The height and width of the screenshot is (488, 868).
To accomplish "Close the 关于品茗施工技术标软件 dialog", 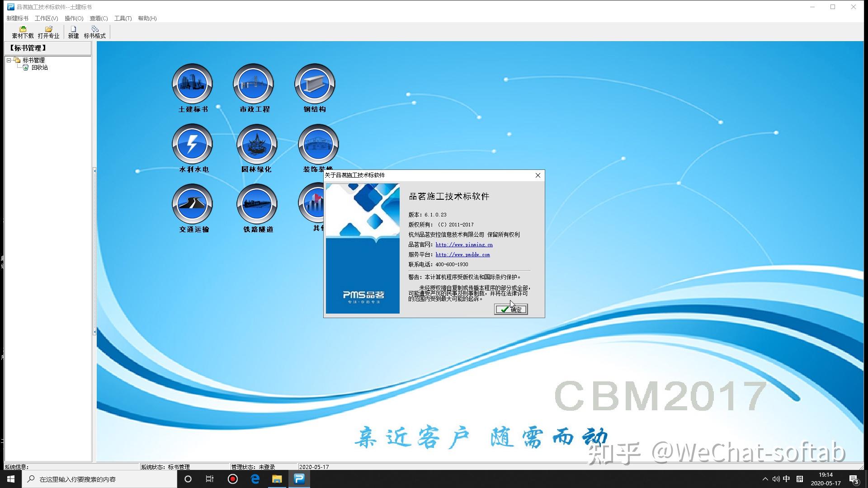I will click(538, 175).
